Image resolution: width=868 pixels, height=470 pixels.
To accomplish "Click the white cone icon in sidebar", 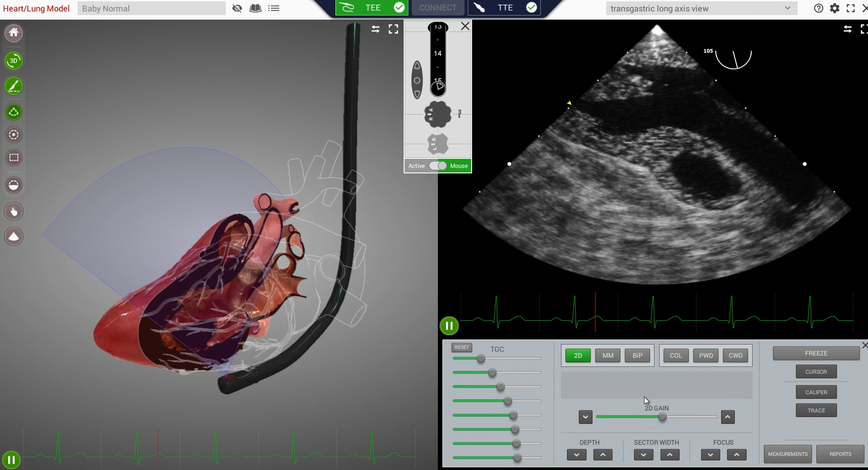I will point(14,236).
